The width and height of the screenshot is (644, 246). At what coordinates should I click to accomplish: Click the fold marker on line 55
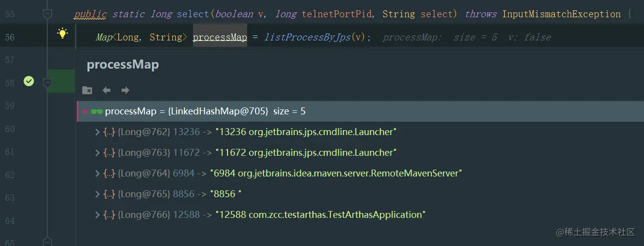[x=47, y=14]
